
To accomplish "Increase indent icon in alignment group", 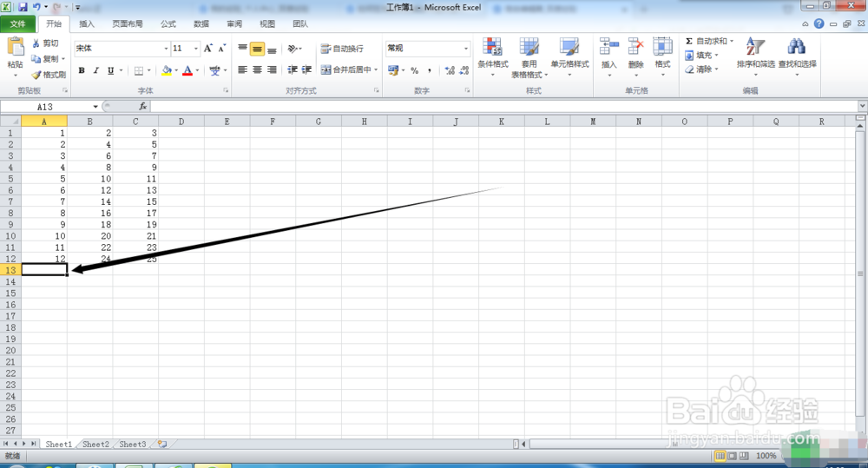I will coord(306,69).
